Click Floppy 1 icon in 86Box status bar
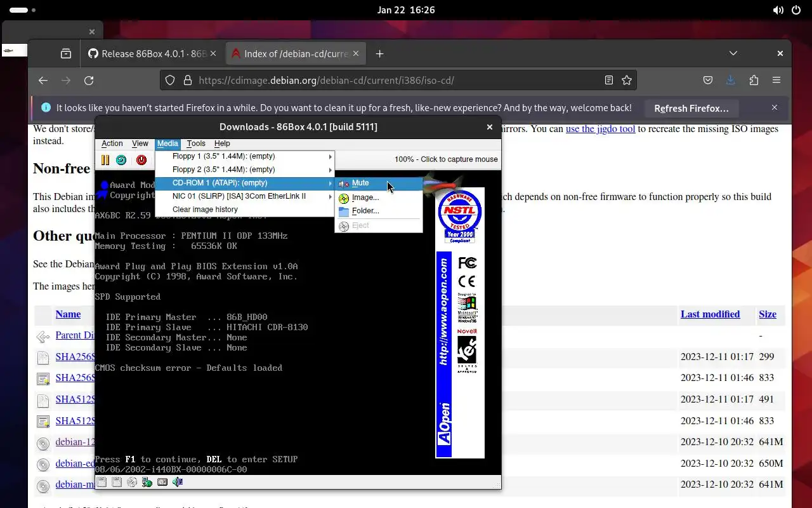Image resolution: width=812 pixels, height=508 pixels. point(101,483)
